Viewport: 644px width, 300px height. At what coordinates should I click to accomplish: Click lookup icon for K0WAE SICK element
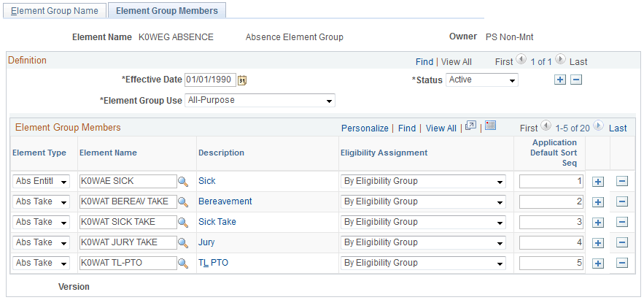tap(184, 181)
